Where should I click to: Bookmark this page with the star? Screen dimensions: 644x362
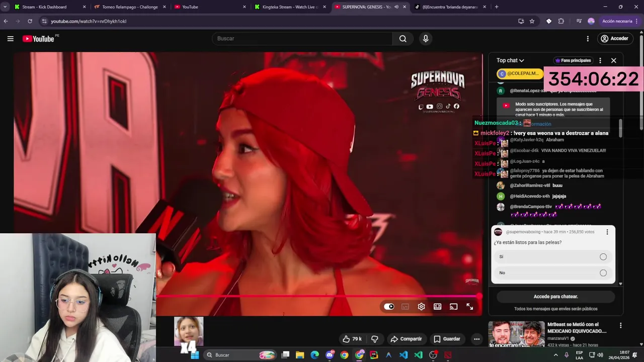pos(532,21)
